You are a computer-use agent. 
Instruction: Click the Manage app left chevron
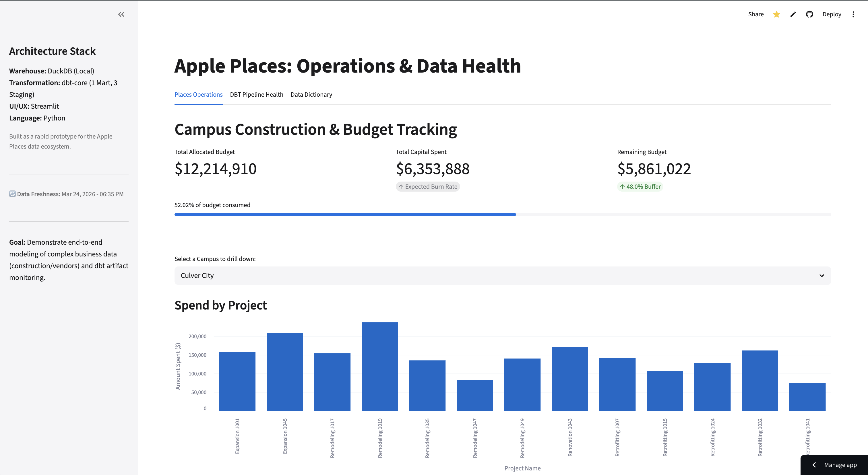click(x=814, y=465)
